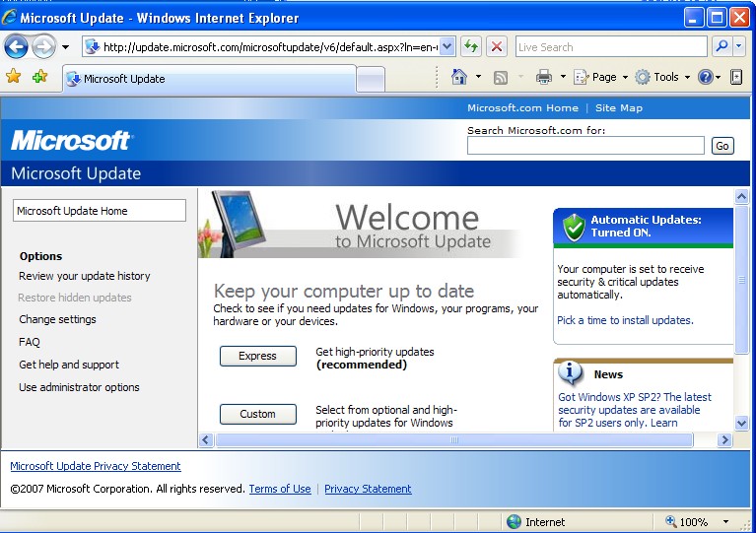Click the address bar URL field

coord(270,47)
